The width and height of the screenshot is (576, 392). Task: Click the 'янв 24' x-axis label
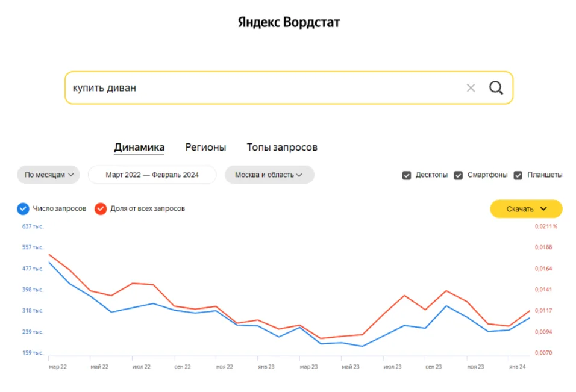[x=517, y=367]
